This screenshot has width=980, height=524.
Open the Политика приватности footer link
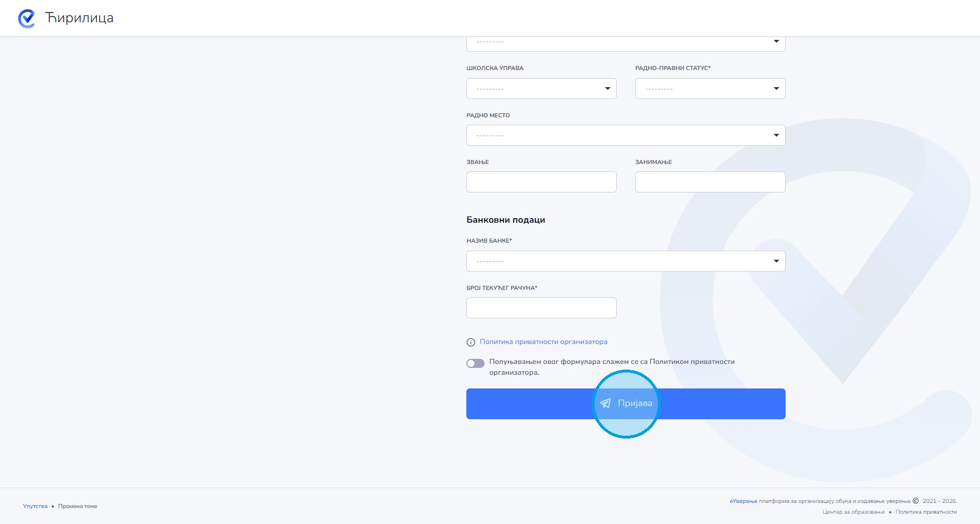[926, 512]
